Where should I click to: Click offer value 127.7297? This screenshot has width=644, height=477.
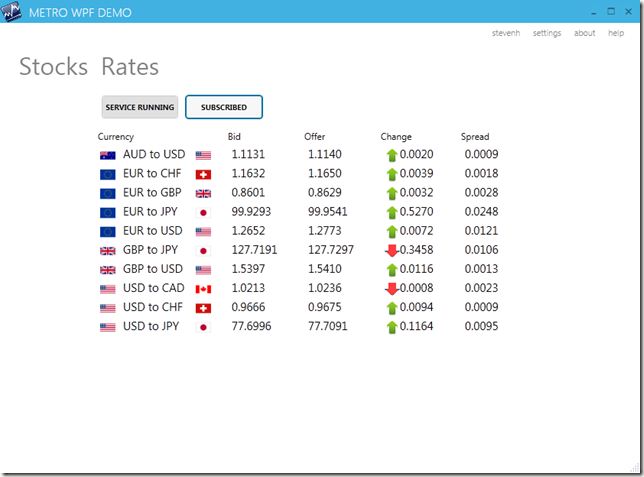[x=331, y=250]
